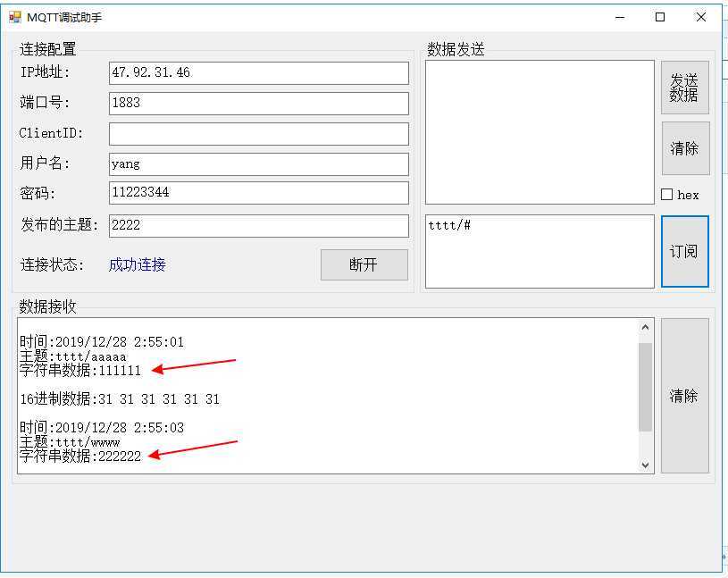The height and width of the screenshot is (578, 728).
Task: Click the subscription topic box containing tttt/#
Action: pos(540,251)
